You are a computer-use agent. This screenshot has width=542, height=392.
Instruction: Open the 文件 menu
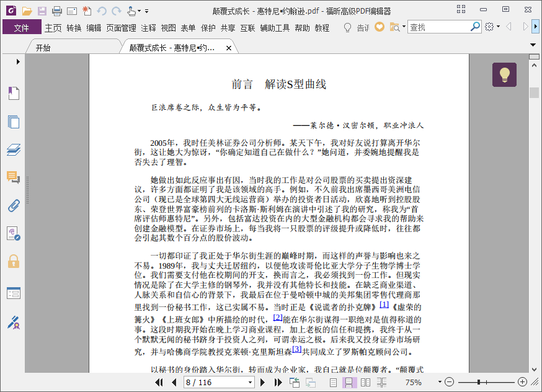22,27
